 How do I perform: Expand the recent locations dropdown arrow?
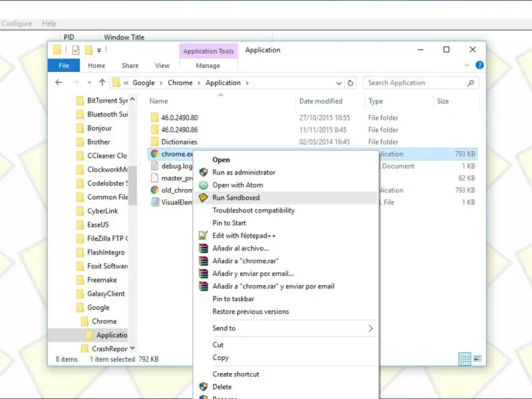click(89, 82)
